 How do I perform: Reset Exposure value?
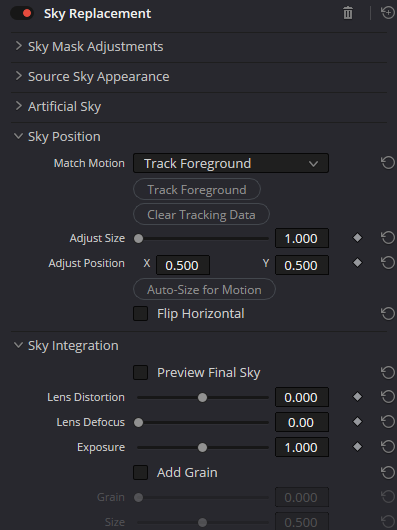[x=388, y=447]
